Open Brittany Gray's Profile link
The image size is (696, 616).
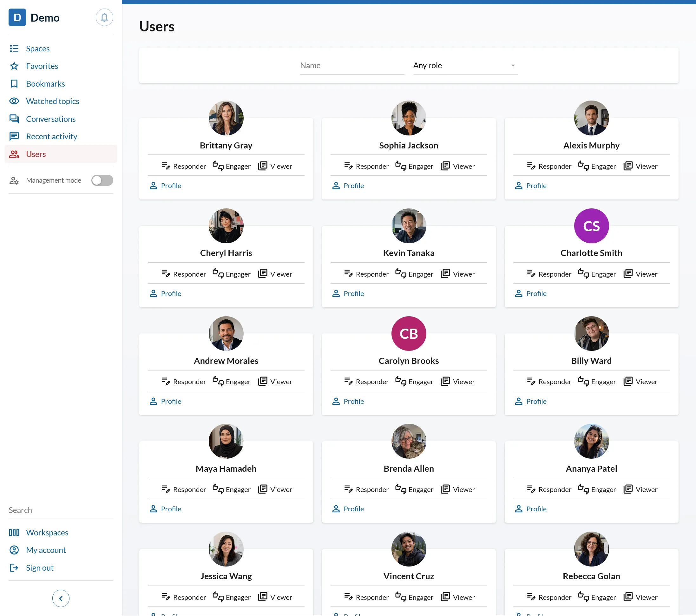click(x=171, y=186)
